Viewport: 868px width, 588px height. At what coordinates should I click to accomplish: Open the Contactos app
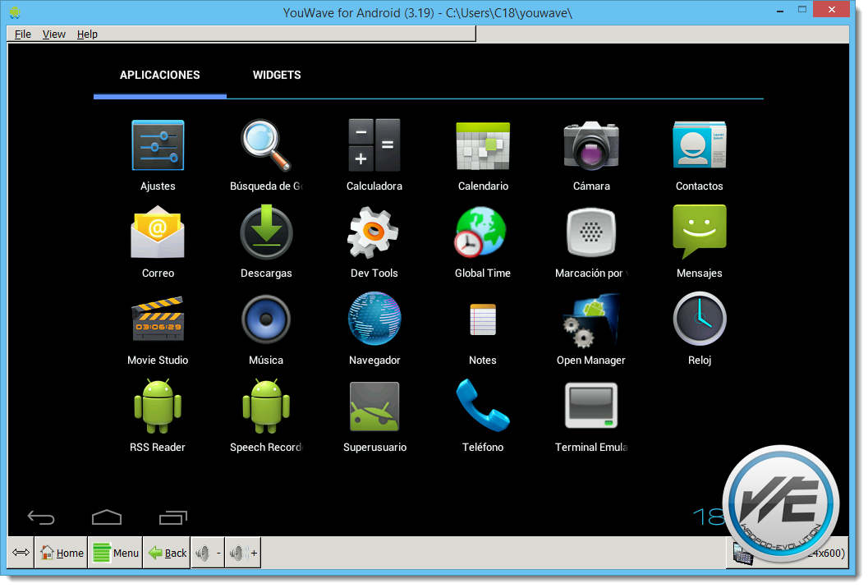pyautogui.click(x=699, y=145)
